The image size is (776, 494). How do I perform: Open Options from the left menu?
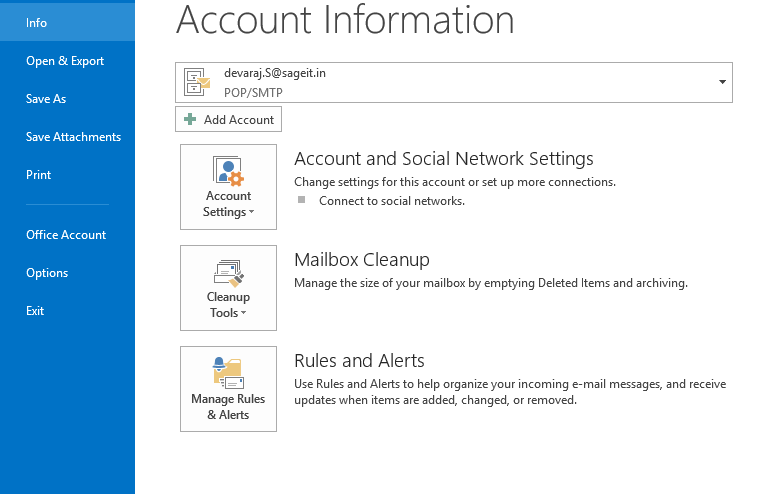[x=47, y=273]
